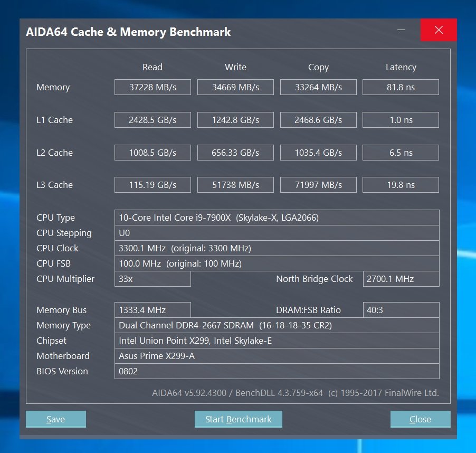Click L1 Cache Read 2428.5 GB/s
This screenshot has width=476, height=453.
coord(153,120)
